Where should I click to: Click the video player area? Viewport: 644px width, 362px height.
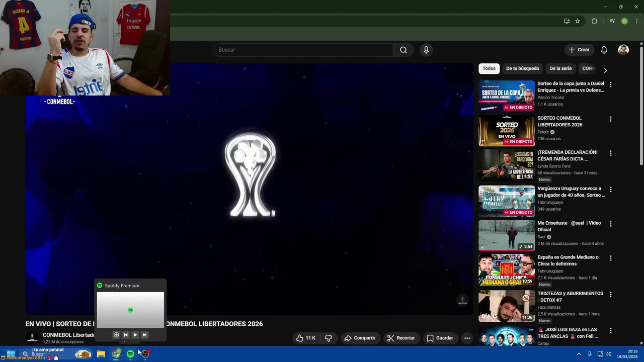point(249,189)
